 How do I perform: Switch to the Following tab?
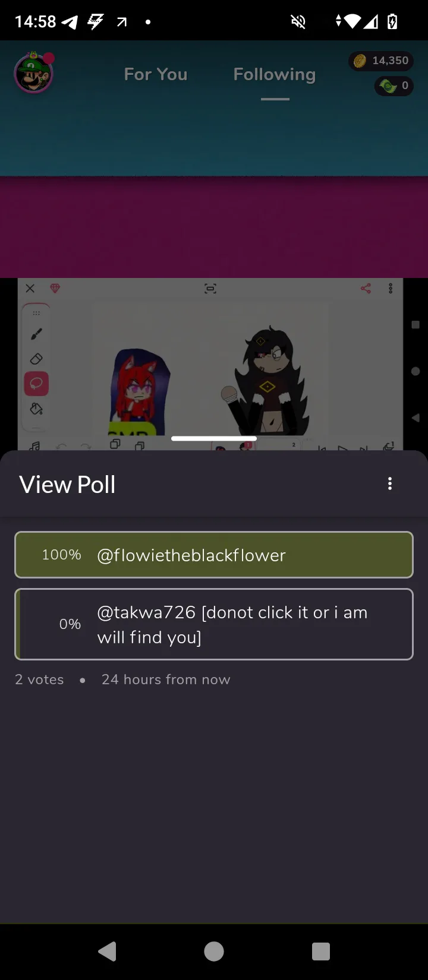275,74
